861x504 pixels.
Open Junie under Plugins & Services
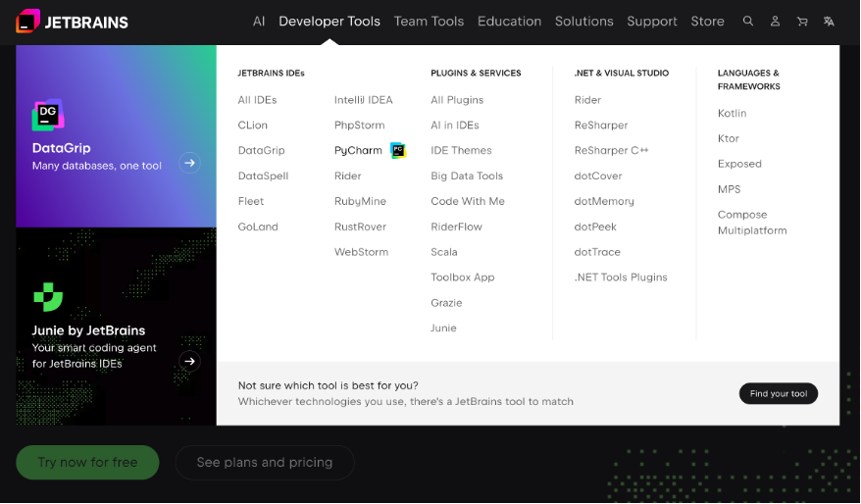pyautogui.click(x=443, y=328)
